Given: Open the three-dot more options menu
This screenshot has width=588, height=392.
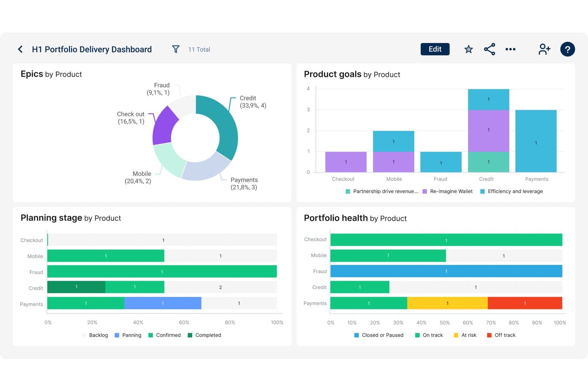Looking at the screenshot, I should pos(511,49).
